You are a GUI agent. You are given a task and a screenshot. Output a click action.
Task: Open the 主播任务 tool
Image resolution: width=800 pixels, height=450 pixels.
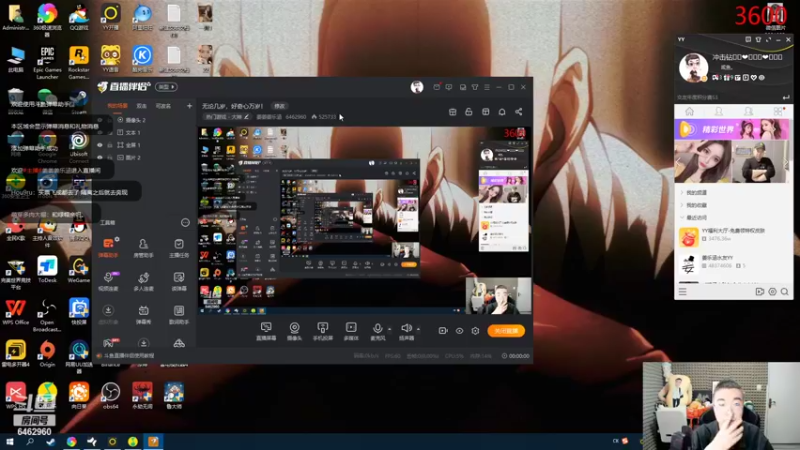tap(179, 247)
